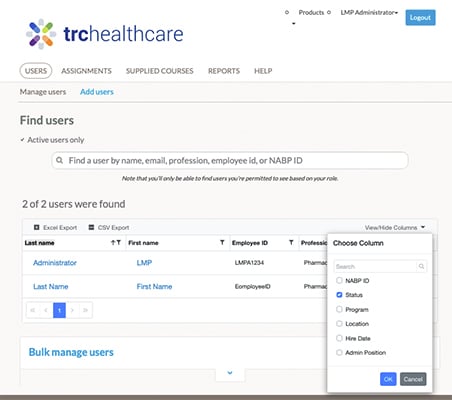Focus the Find a user search field
The width and height of the screenshot is (452, 400).
tap(230, 160)
